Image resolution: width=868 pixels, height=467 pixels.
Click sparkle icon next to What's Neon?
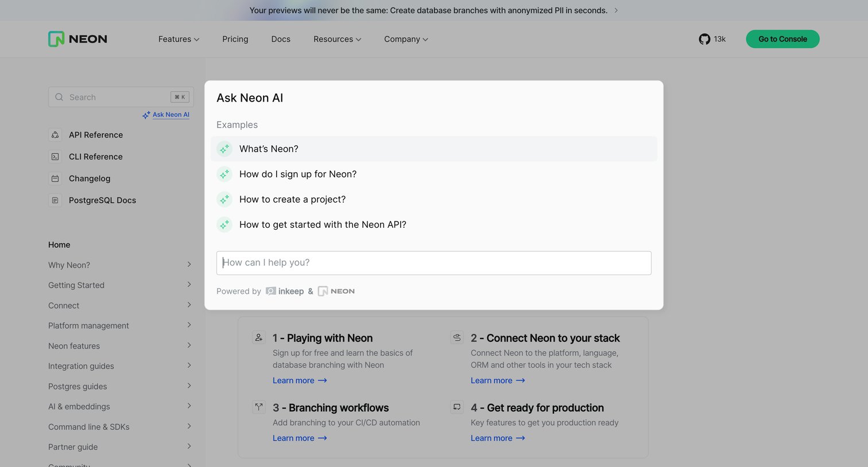tap(224, 149)
